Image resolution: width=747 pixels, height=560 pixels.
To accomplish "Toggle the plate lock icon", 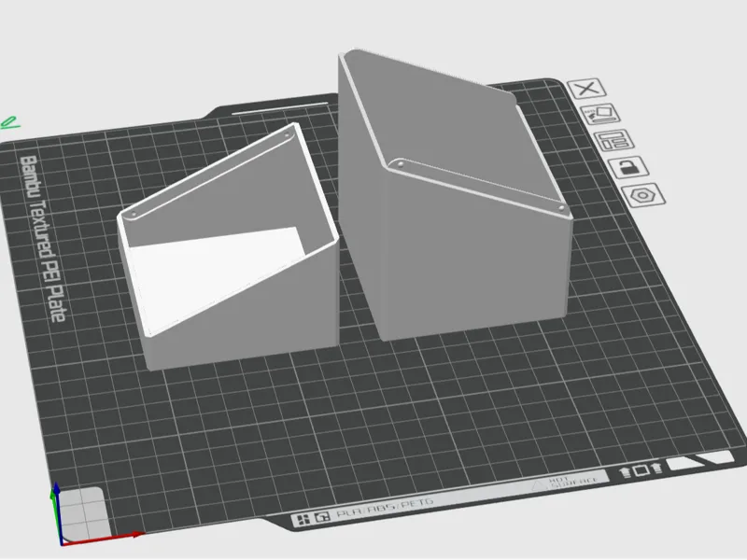I will click(x=628, y=167).
